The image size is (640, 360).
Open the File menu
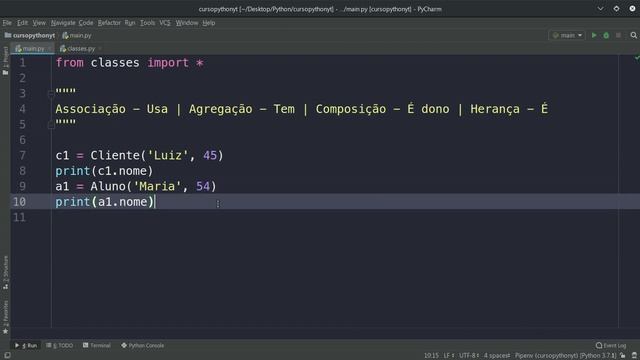(x=7, y=23)
